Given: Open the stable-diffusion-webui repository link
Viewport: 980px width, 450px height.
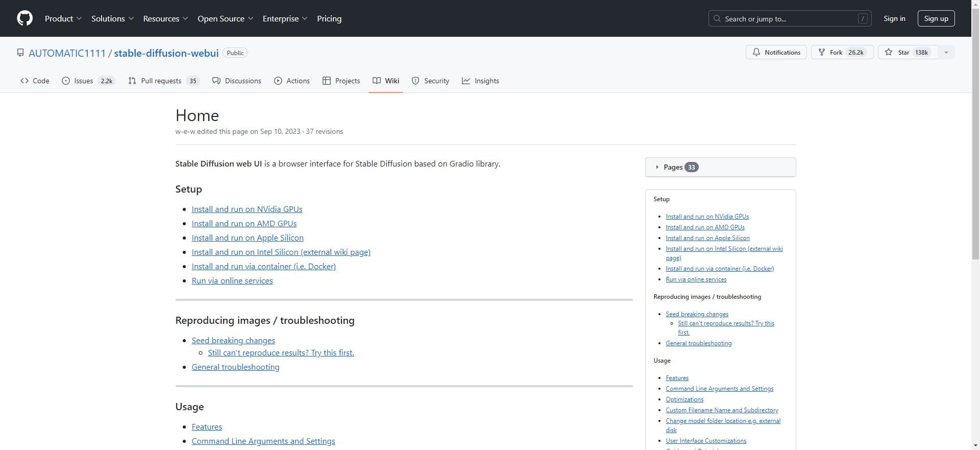Looking at the screenshot, I should [166, 53].
